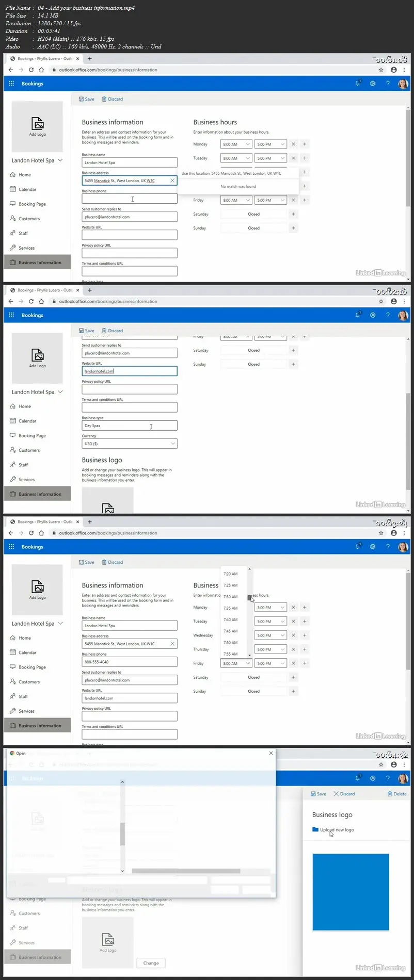Image resolution: width=414 pixels, height=980 pixels.
Task: Remove Friday hours with X in 00:03:24 frame
Action: tap(293, 663)
